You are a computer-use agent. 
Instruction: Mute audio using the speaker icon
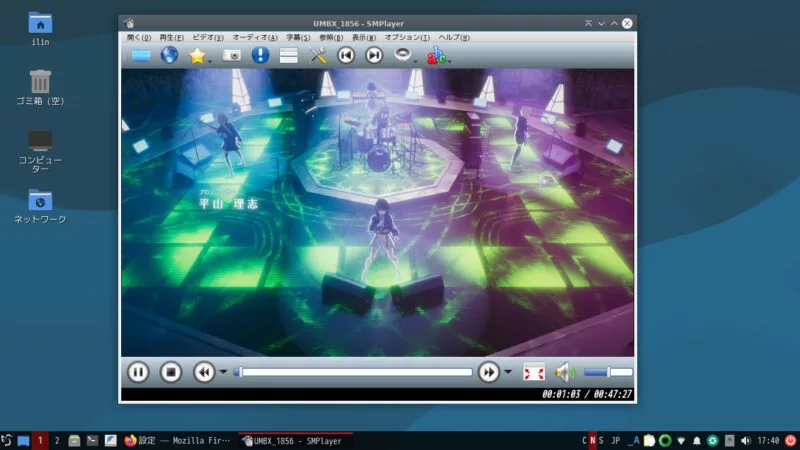(x=564, y=372)
